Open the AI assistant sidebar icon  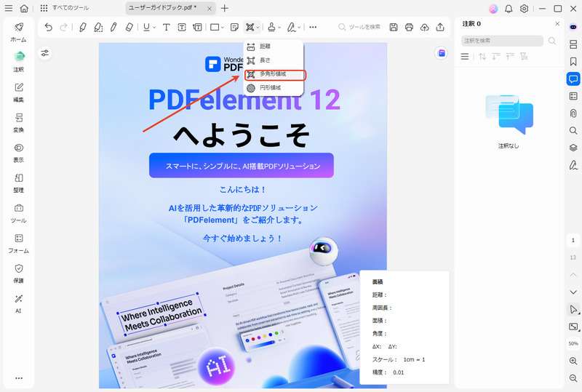pyautogui.click(x=573, y=27)
